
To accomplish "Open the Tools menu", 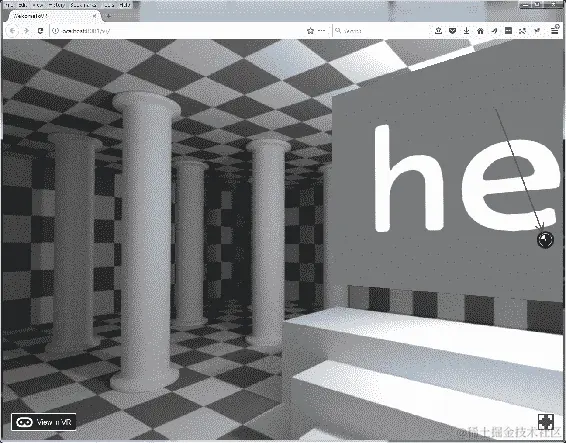I will (109, 5).
